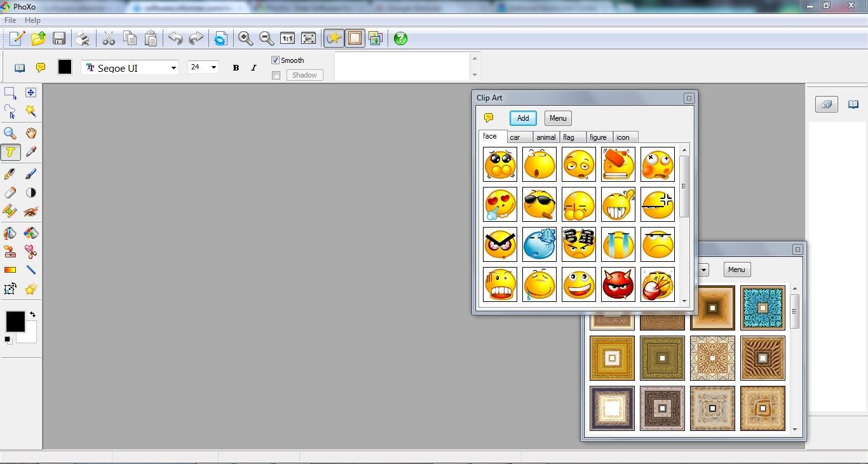Viewport: 868px width, 464px height.
Task: Activate the Eyedropper tool
Action: click(x=31, y=152)
